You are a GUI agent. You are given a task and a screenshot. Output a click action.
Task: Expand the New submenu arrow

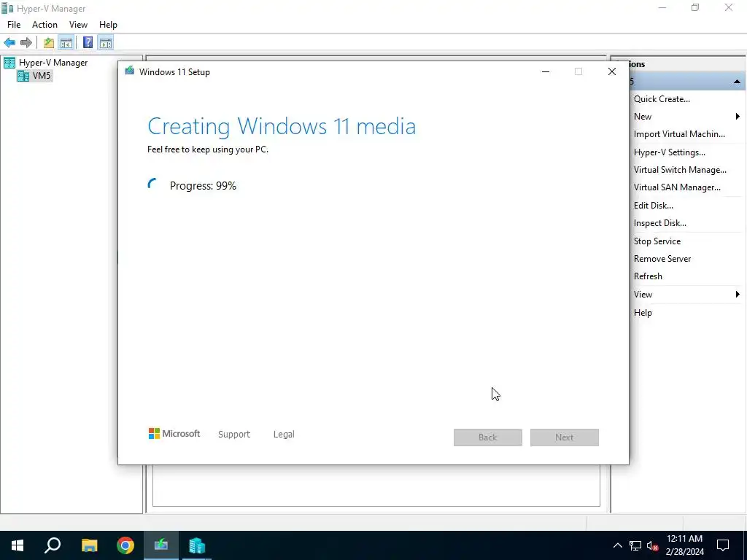(x=738, y=117)
